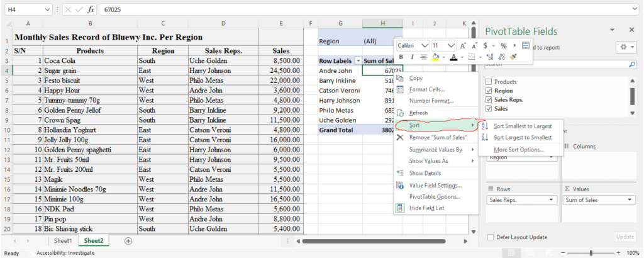Check the Products field checkbox

coord(488,82)
